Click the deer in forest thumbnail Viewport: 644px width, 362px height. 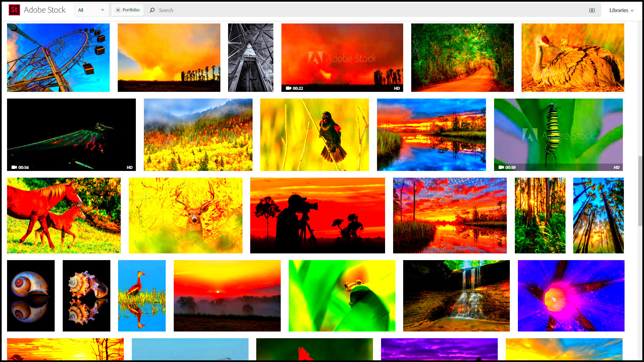coord(185,215)
